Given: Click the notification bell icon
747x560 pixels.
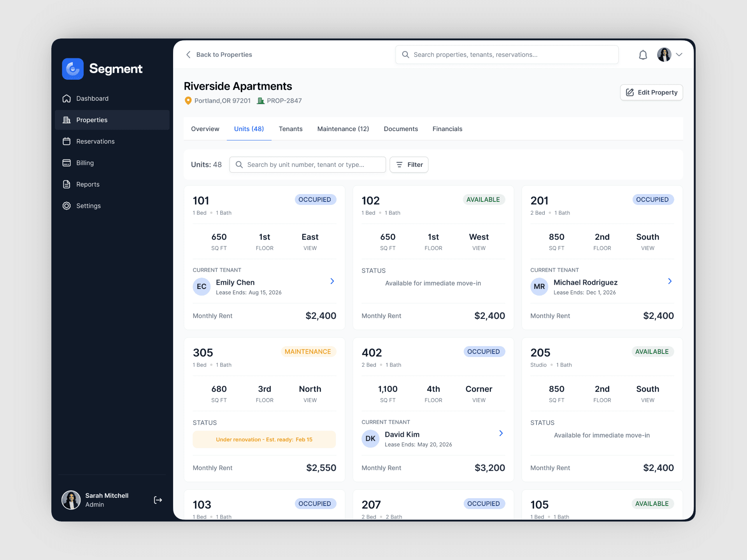Looking at the screenshot, I should click(643, 55).
